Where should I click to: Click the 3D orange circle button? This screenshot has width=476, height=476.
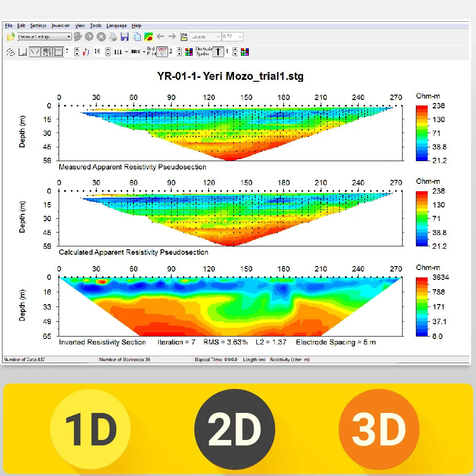click(x=379, y=429)
